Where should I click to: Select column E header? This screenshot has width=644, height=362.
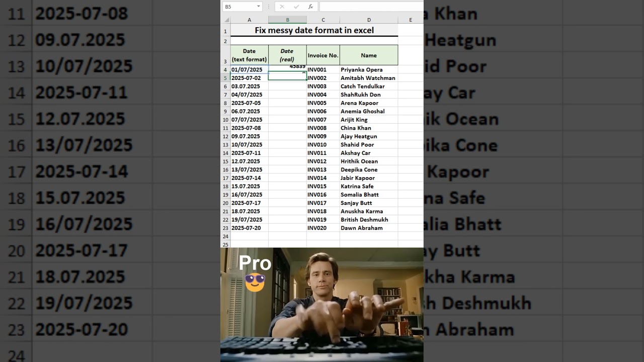pos(411,20)
